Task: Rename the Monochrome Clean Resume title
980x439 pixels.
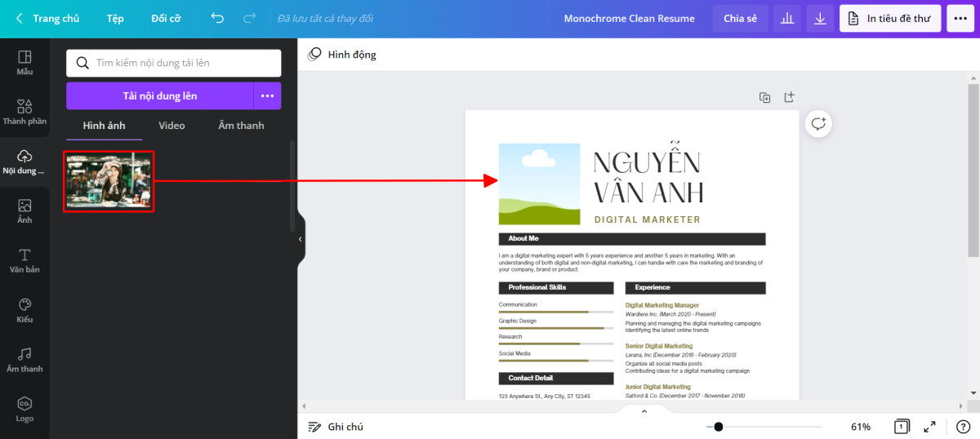Action: (x=629, y=18)
